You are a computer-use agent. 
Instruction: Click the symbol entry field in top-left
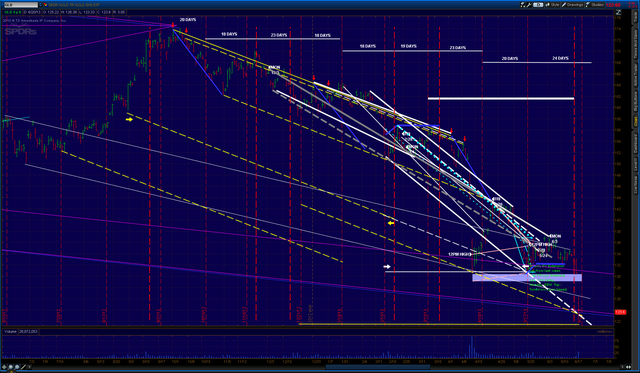point(21,5)
